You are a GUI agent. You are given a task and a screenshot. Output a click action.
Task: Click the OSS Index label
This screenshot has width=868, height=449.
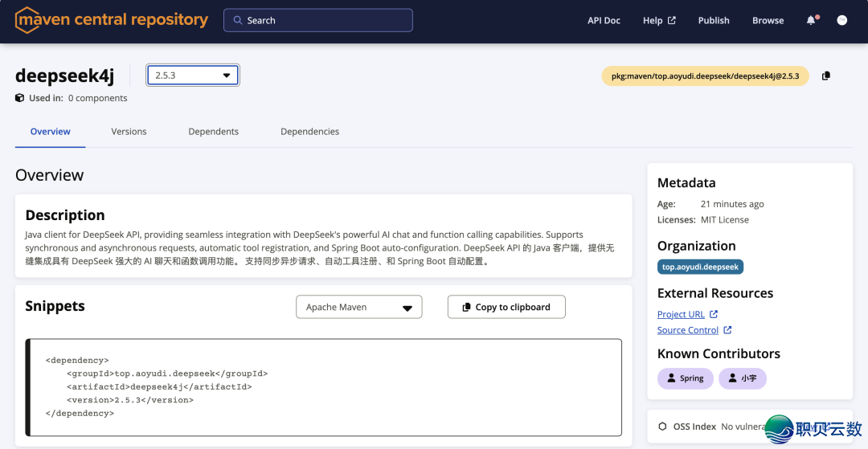694,427
